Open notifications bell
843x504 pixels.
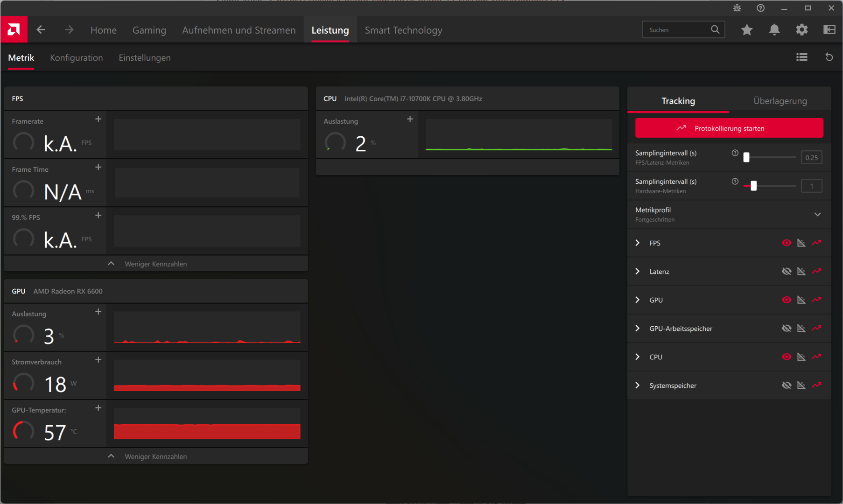[774, 30]
